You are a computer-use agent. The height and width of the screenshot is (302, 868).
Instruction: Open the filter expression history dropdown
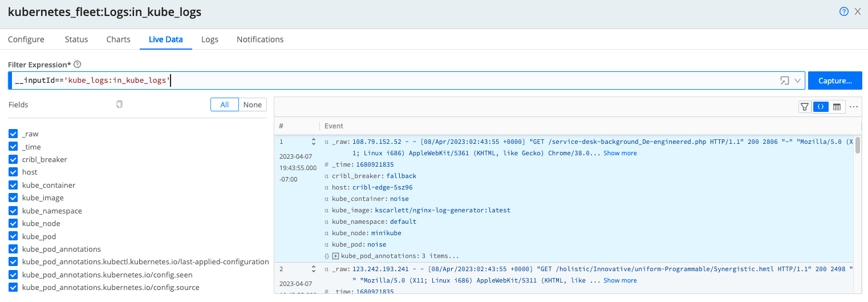(798, 81)
